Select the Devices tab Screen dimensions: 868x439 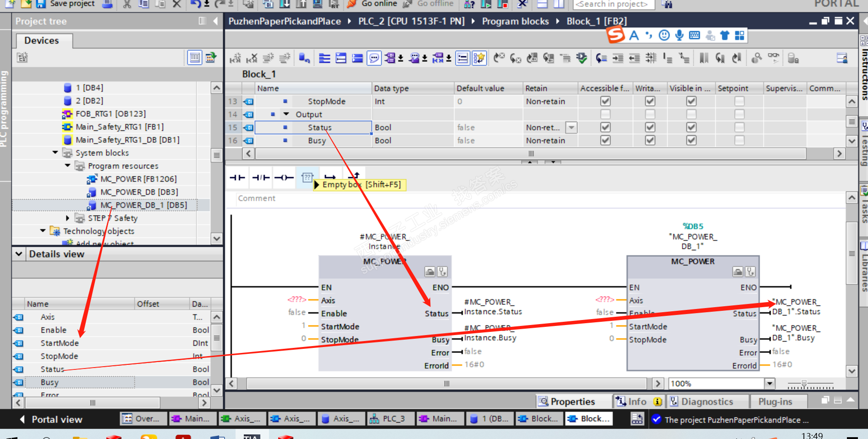point(42,41)
